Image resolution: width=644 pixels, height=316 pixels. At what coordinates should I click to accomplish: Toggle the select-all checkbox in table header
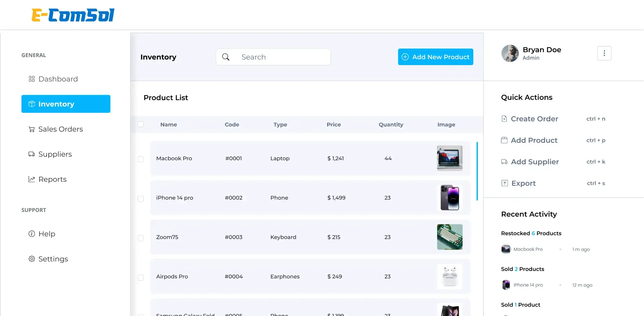141,124
